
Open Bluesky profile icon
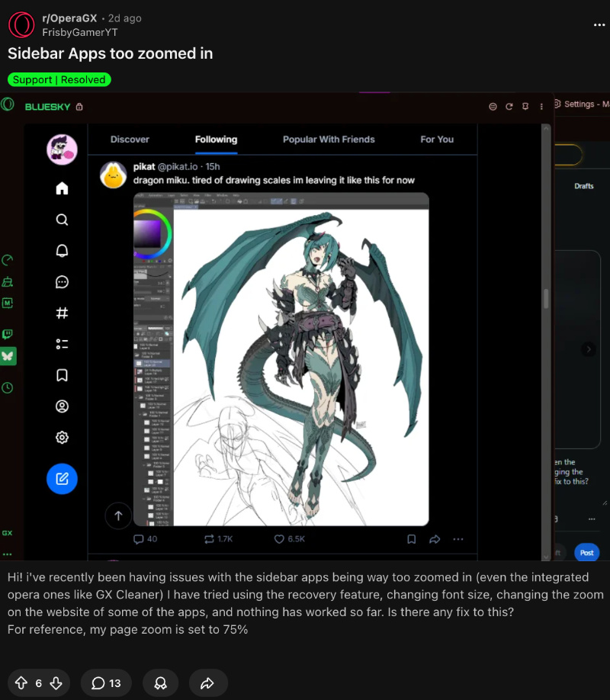coord(62,406)
